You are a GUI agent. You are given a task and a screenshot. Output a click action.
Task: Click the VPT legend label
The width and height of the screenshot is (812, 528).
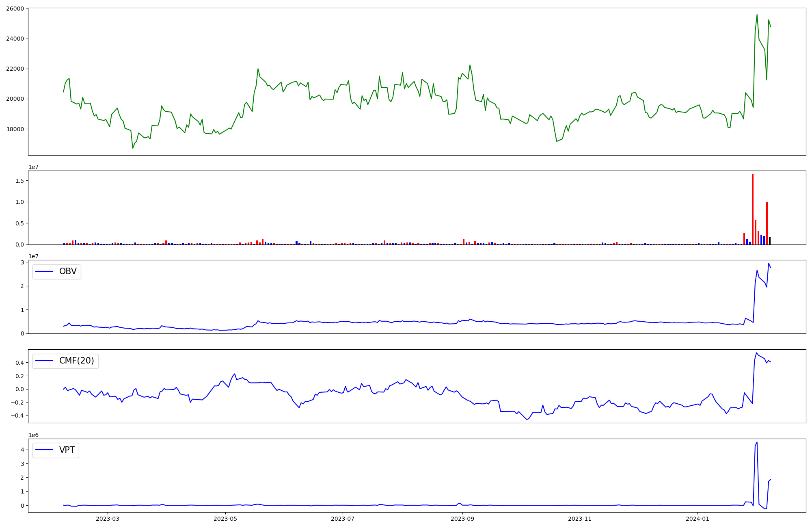[x=67, y=450]
